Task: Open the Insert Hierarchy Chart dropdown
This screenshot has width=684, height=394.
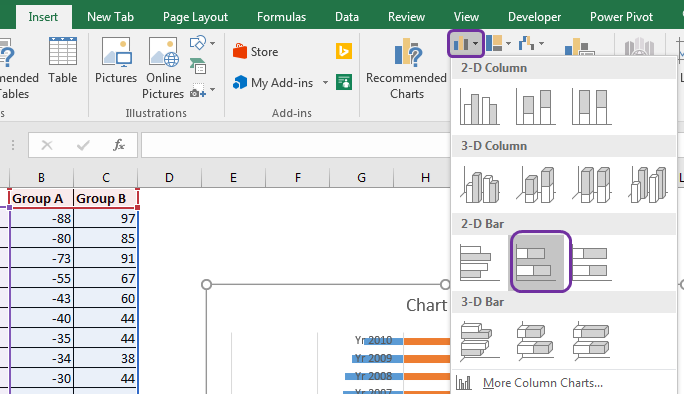Action: point(499,43)
